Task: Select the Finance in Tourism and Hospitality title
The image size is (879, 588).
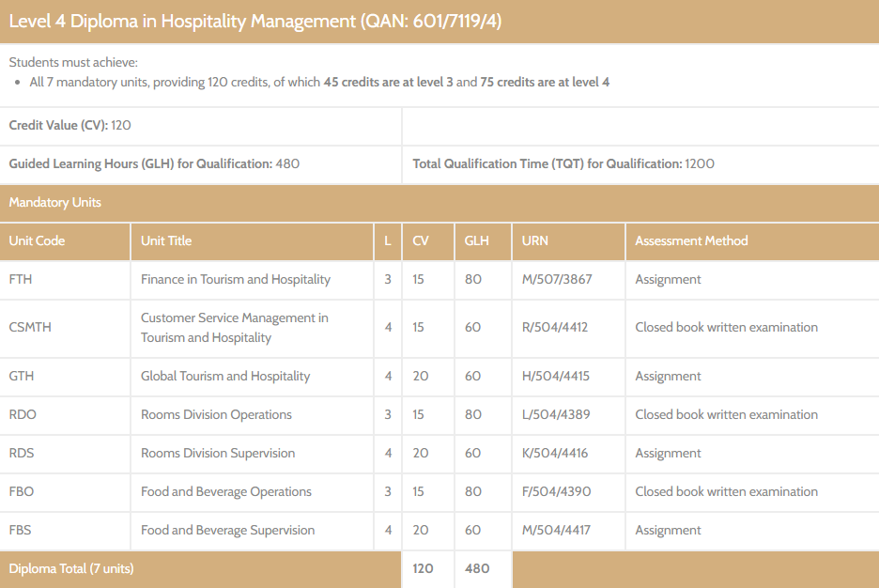Action: click(x=236, y=280)
